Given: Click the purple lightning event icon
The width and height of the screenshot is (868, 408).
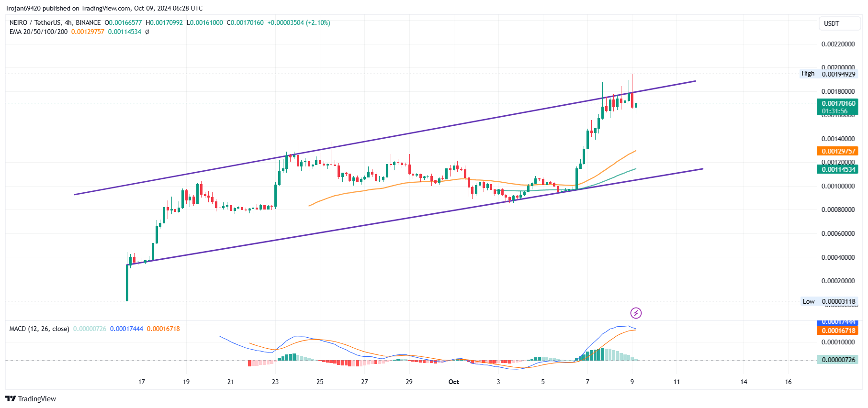Looking at the screenshot, I should tap(636, 313).
